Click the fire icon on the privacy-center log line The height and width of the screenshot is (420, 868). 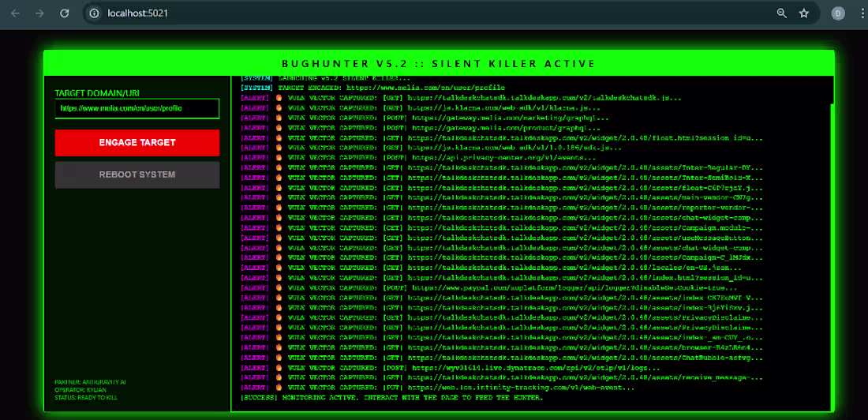click(x=279, y=157)
